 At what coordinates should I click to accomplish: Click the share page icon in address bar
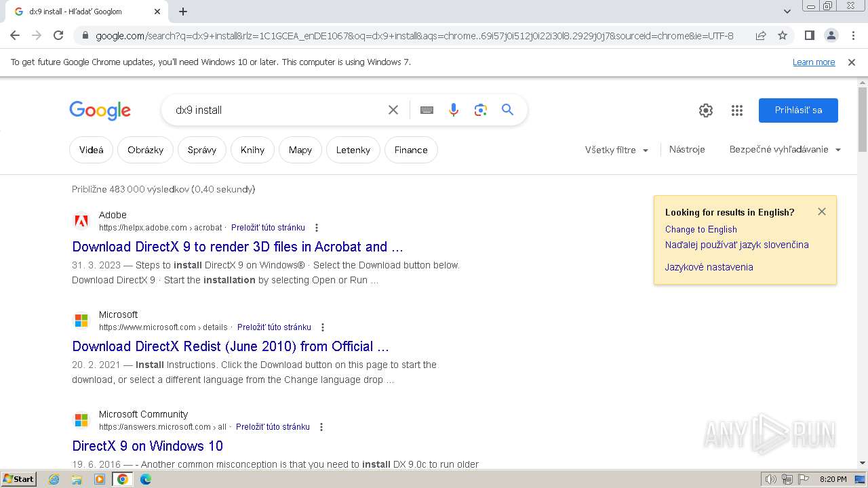click(x=761, y=35)
